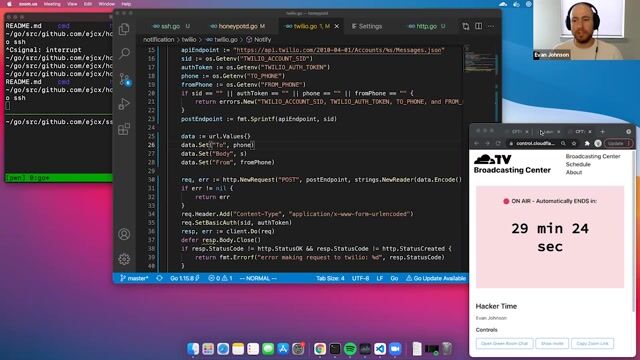Click the Chrome Update button

(618, 143)
